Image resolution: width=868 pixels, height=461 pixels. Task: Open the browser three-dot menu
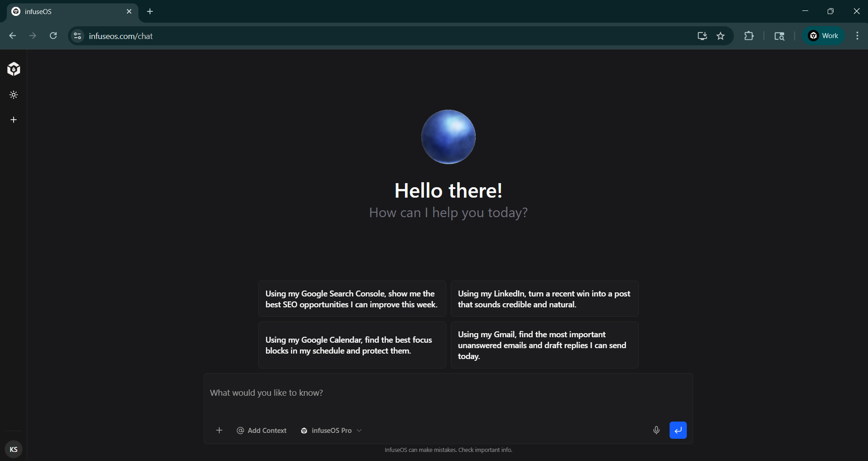857,36
